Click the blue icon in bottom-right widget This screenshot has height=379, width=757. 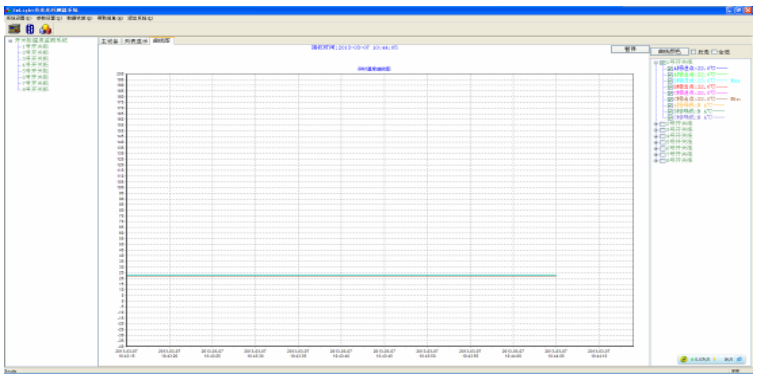739,360
